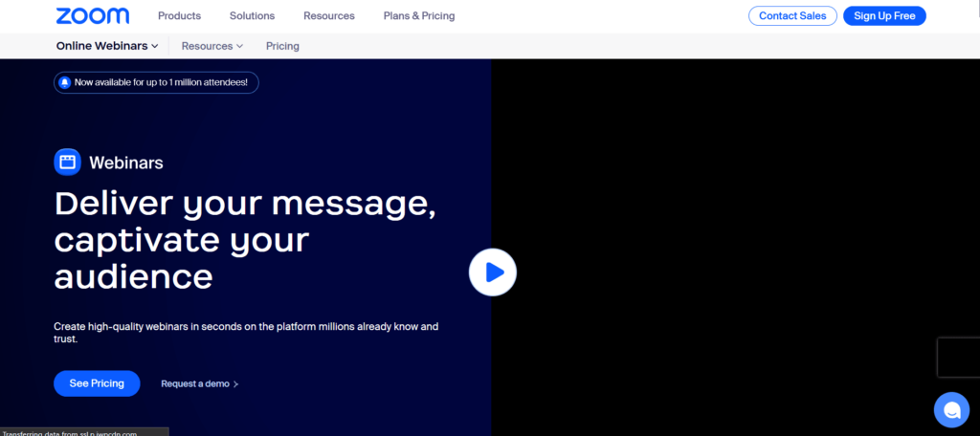Click the reCAPTCHA badge at right edge

pyautogui.click(x=959, y=358)
